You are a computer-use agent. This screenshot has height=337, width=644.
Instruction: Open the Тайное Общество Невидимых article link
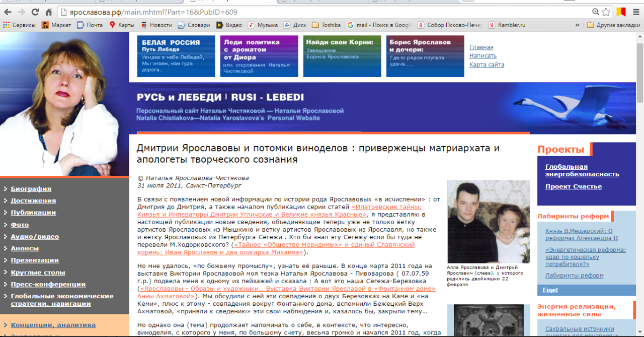pyautogui.click(x=276, y=248)
